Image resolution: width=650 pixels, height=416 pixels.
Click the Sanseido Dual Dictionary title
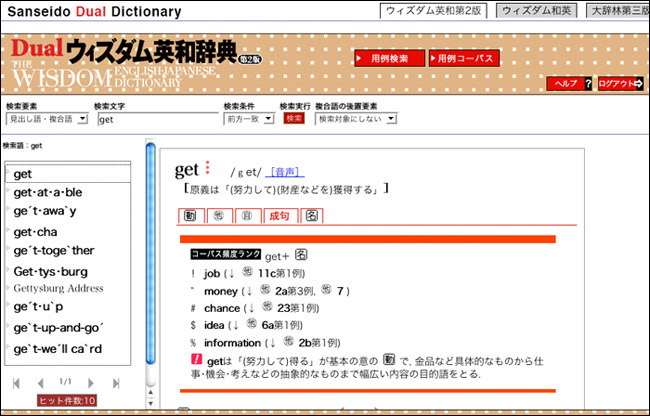coord(95,12)
